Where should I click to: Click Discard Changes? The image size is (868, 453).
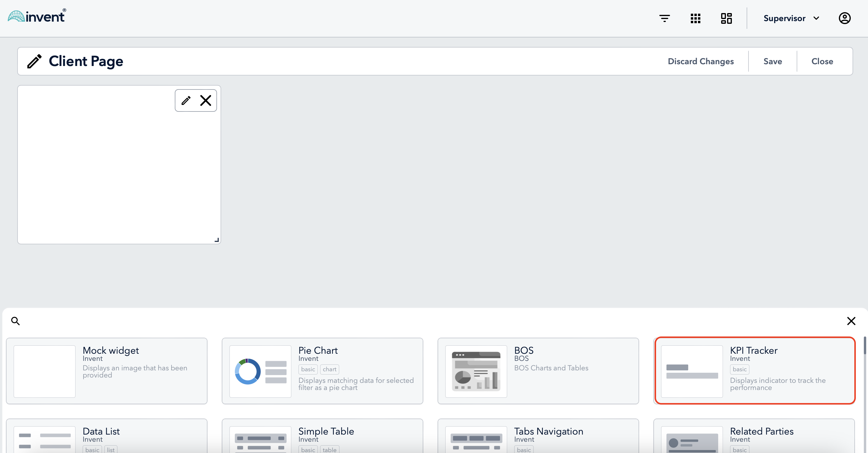tap(701, 61)
